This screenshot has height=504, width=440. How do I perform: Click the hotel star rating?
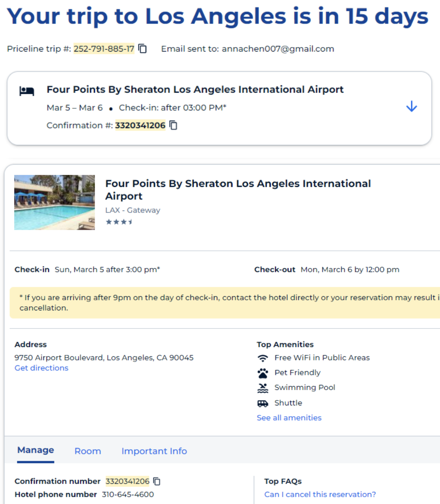point(119,222)
